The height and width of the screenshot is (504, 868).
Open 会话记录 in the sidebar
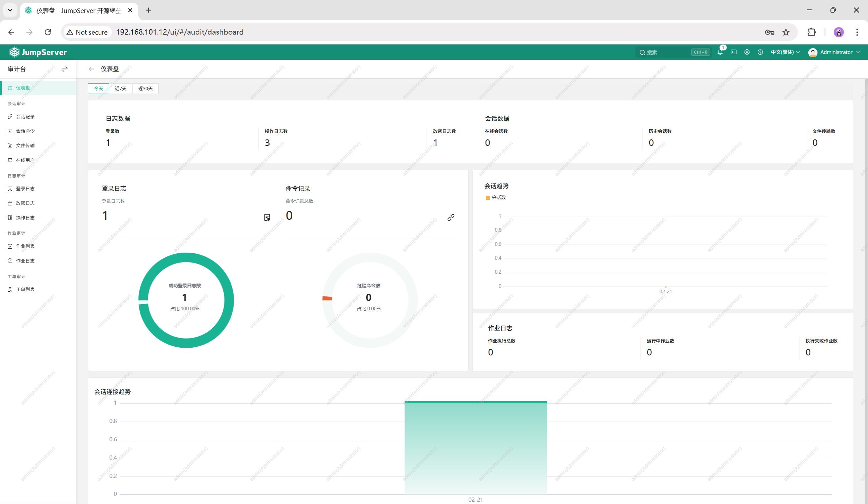click(25, 117)
